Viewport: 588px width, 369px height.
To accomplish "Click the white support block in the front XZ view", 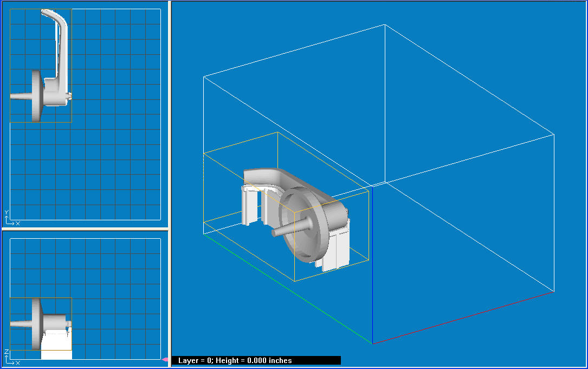I will point(56,345).
